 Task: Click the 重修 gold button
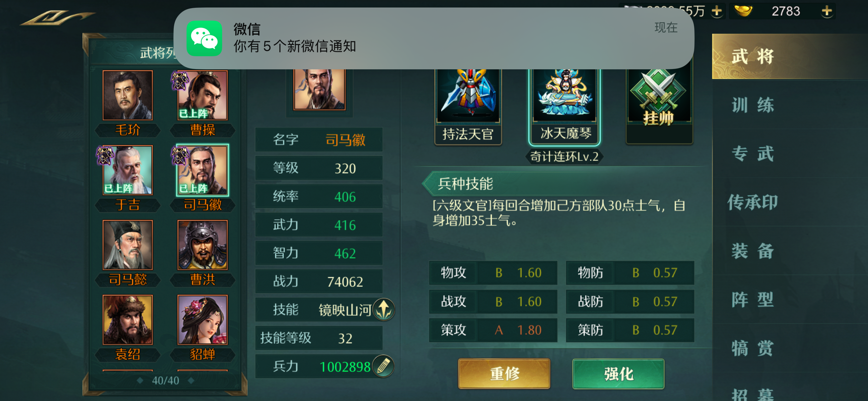click(x=504, y=374)
